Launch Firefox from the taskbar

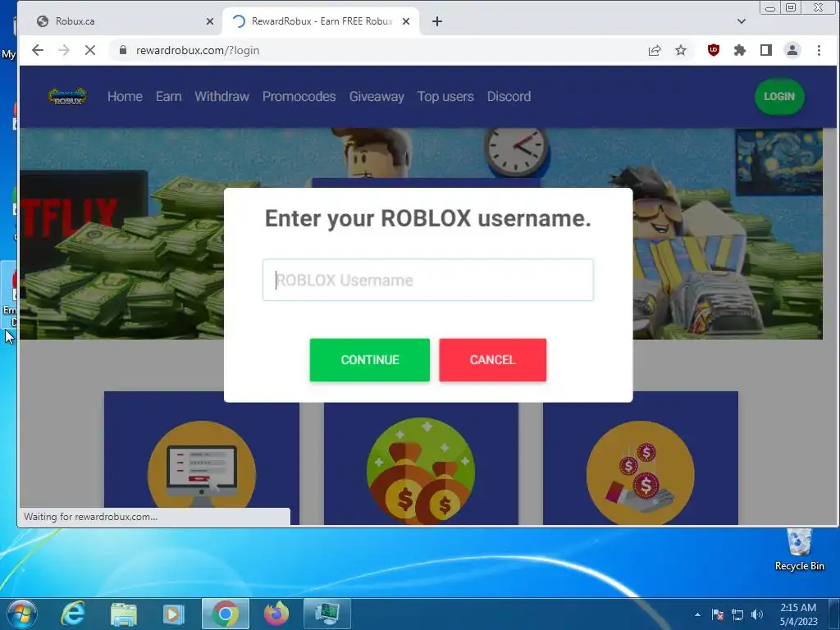click(276, 614)
